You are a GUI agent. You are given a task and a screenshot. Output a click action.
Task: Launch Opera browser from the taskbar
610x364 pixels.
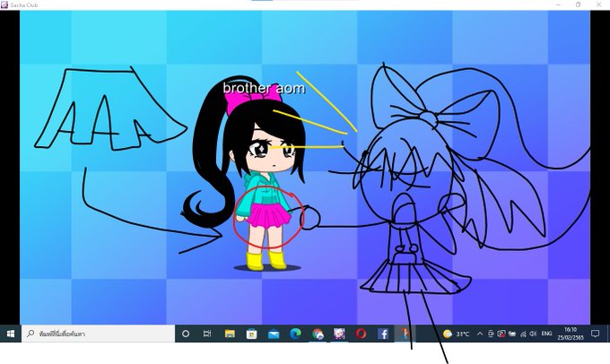tap(361, 334)
